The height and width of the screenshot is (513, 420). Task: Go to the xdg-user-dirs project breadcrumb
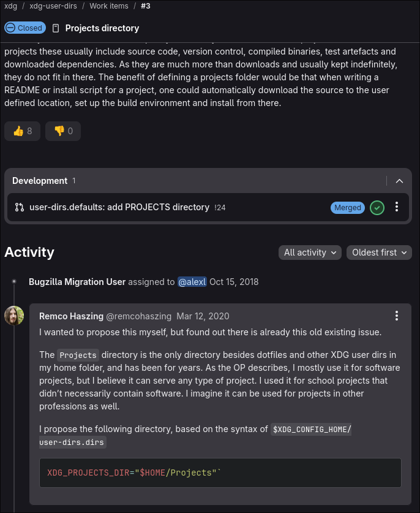[x=53, y=6]
